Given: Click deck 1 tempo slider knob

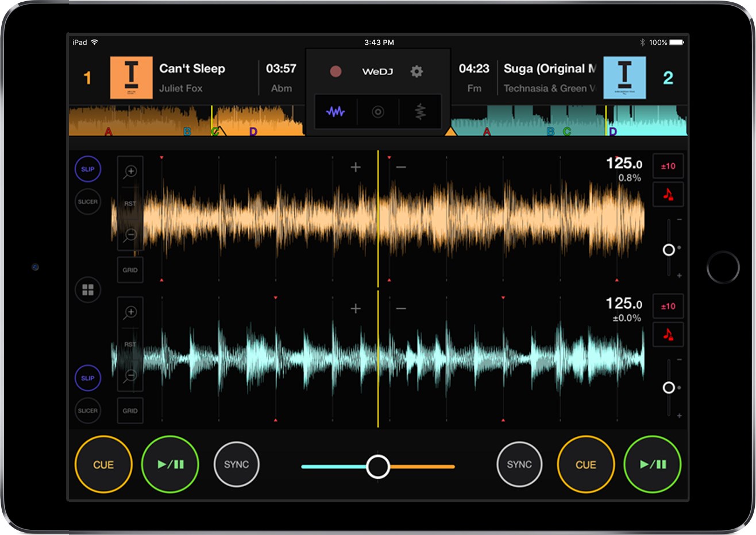Looking at the screenshot, I should point(669,250).
